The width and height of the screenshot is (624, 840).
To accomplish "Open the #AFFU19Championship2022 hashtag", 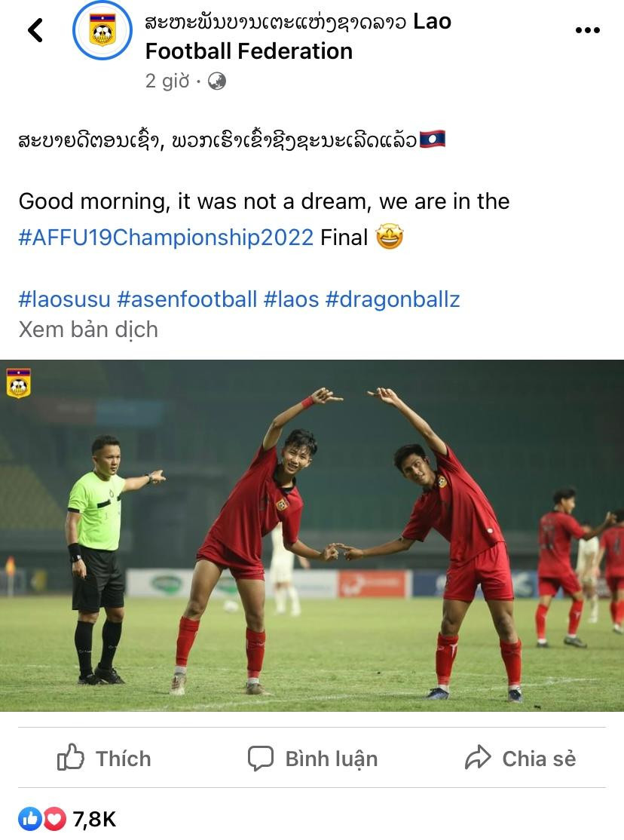I will pos(166,238).
